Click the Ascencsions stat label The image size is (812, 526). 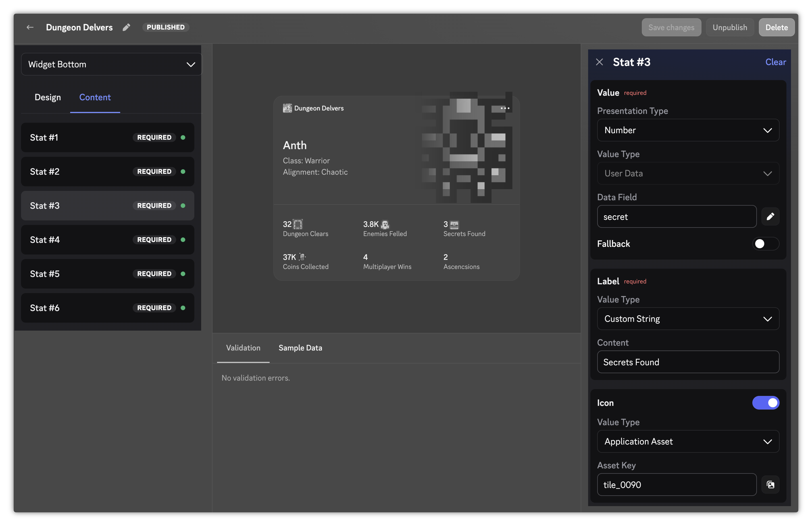click(461, 267)
